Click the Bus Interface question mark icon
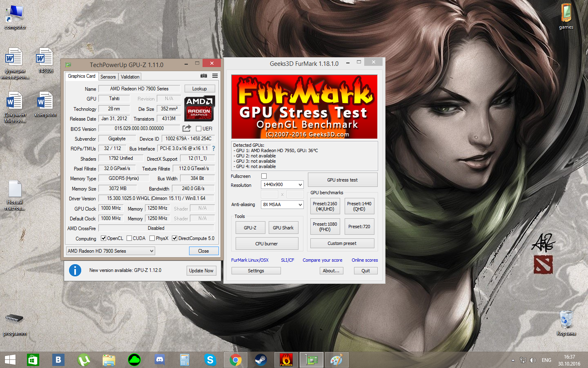Image resolution: width=588 pixels, height=368 pixels. point(213,148)
